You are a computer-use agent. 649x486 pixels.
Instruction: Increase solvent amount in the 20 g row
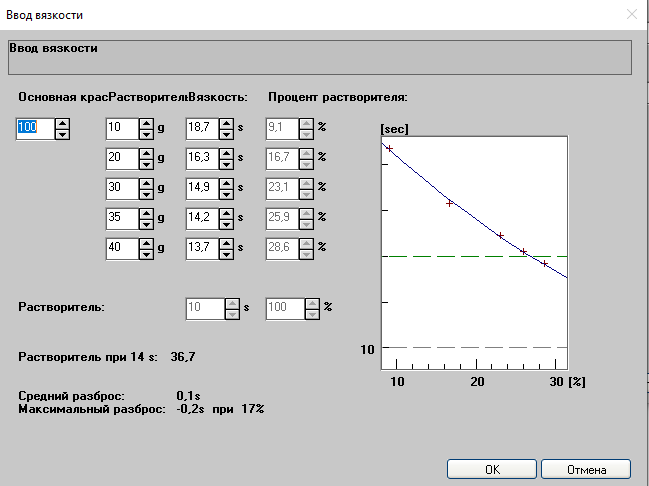(146, 154)
